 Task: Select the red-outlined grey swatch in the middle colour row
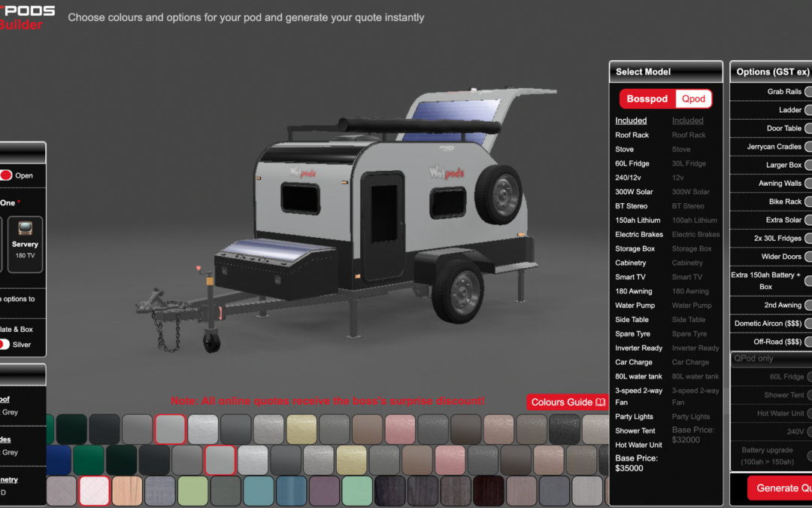pos(220,460)
